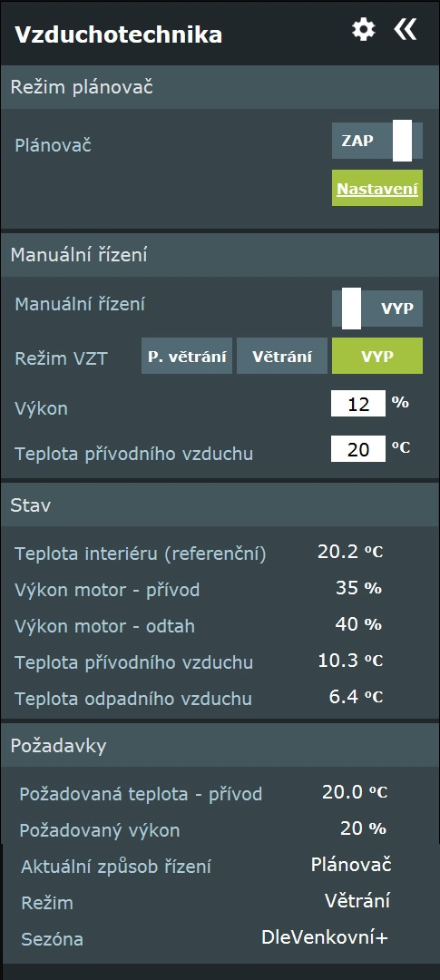Viewport: 440px width, 980px height.
Task: Click the Teplota interiéru 20.2 value
Action: [x=350, y=552]
